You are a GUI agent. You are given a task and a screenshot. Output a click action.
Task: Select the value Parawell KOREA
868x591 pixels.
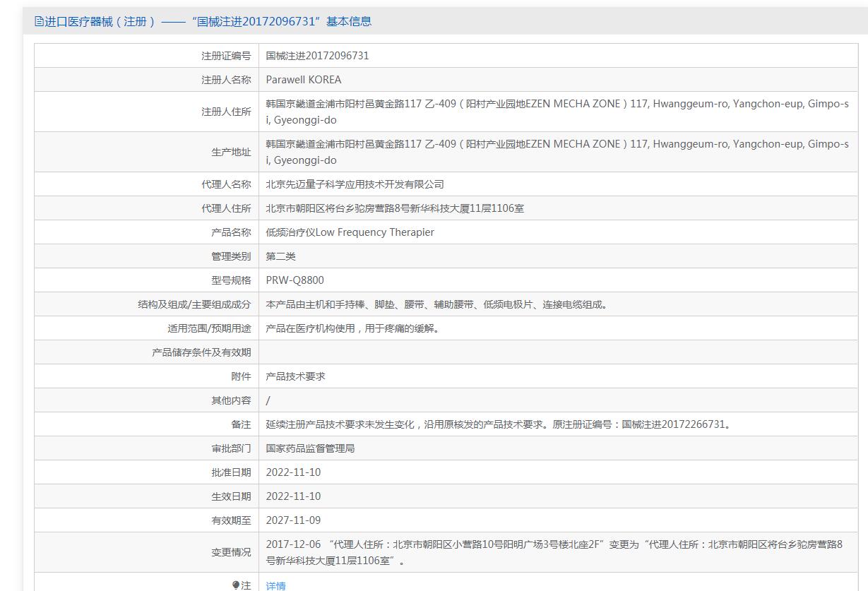[x=304, y=80]
